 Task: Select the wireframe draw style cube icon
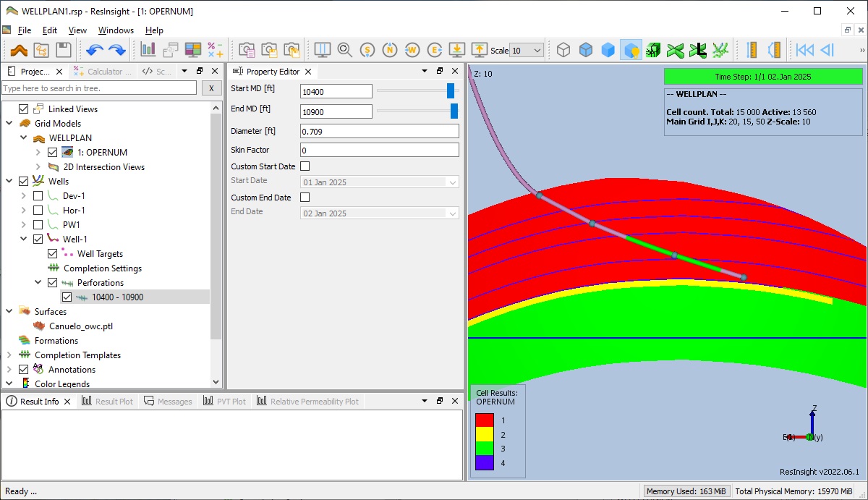(563, 49)
